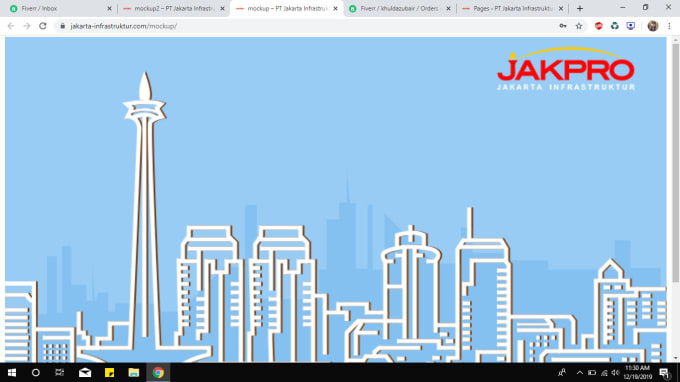
Task: Open File Explorer from the taskbar
Action: [134, 372]
